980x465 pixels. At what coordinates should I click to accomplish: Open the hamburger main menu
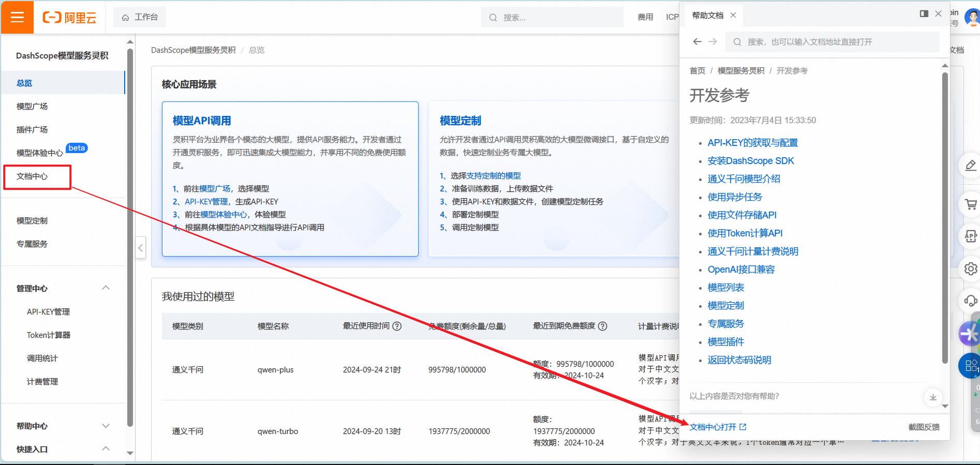[x=17, y=17]
